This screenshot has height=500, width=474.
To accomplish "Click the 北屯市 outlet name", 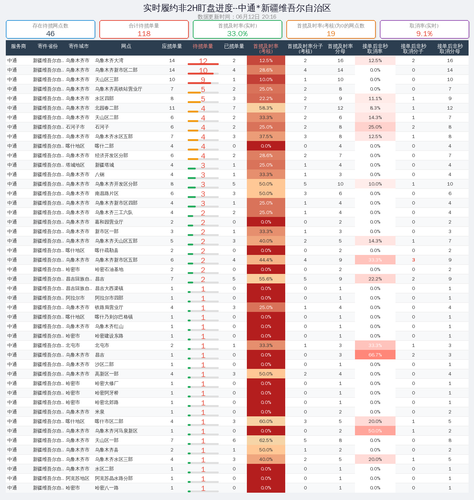I will point(102,346).
